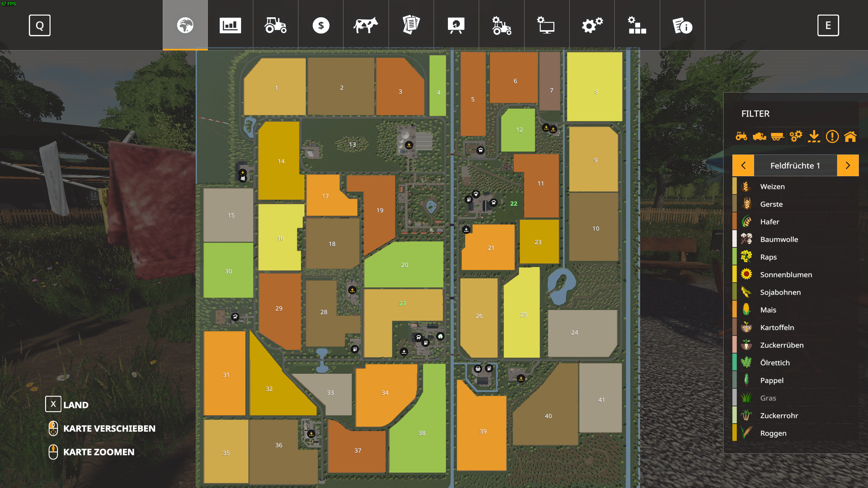Click the Mais orange color swatch

click(x=734, y=310)
